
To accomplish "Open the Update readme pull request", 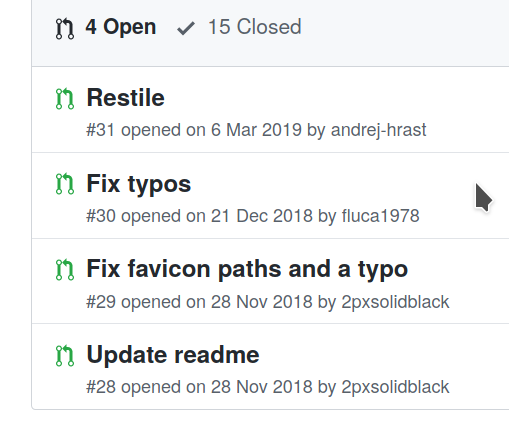I will pos(173,354).
